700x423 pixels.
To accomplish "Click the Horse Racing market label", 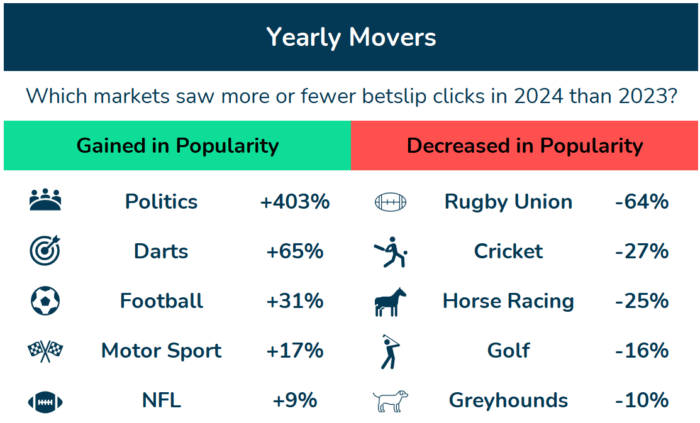I will click(x=508, y=301).
